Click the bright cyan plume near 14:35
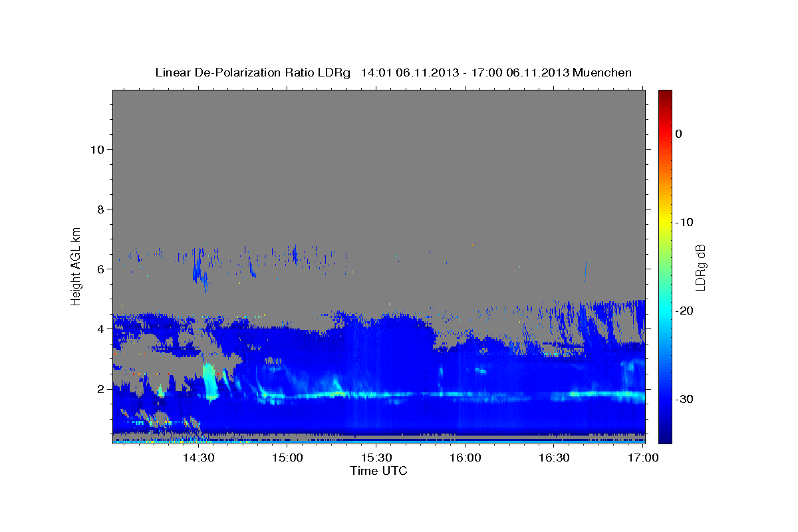Viewport: 798px width, 532px height. point(210,381)
